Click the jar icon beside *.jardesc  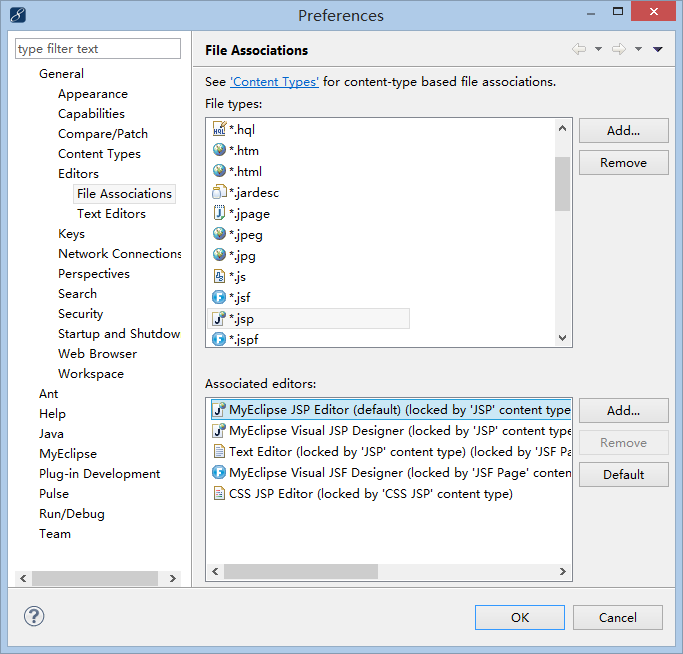pyautogui.click(x=219, y=192)
